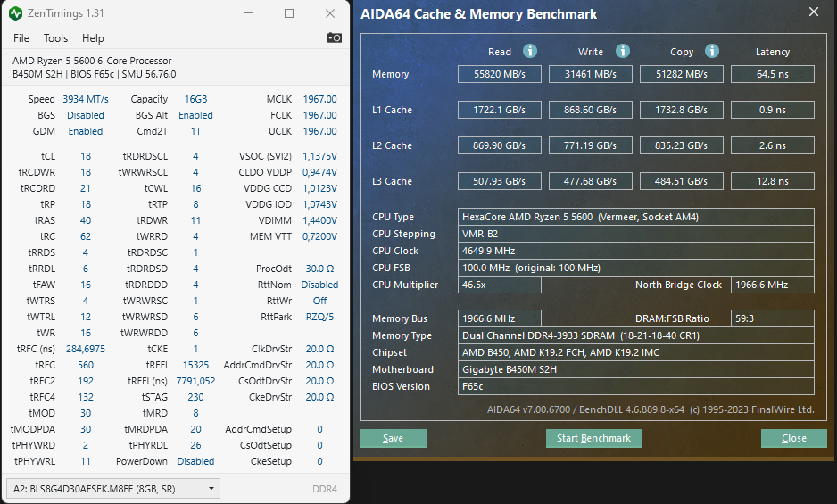
Task: Click L3 Cache latency 12.8 ns
Action: coord(773,181)
